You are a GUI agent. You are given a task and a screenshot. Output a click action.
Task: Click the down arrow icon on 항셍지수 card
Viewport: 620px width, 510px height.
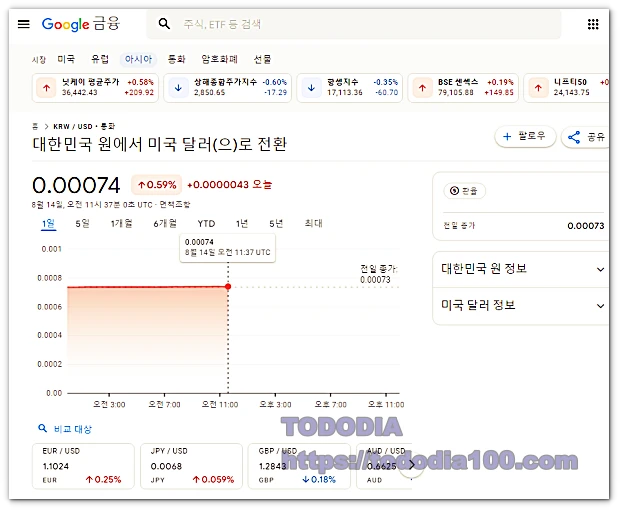click(312, 88)
